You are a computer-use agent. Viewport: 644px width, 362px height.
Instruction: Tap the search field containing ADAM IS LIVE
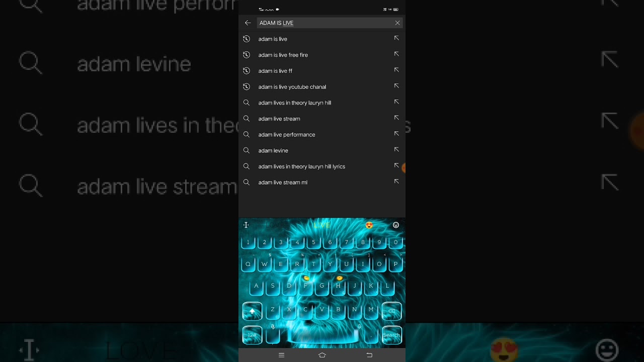pyautogui.click(x=330, y=23)
